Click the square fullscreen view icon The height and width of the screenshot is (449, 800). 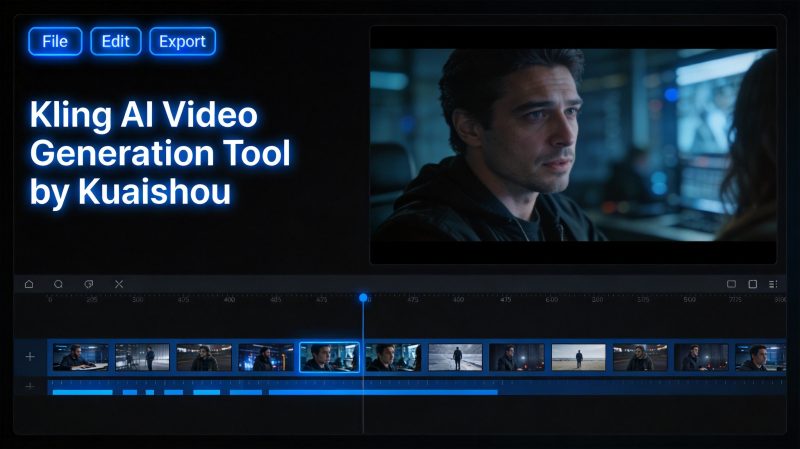[753, 284]
